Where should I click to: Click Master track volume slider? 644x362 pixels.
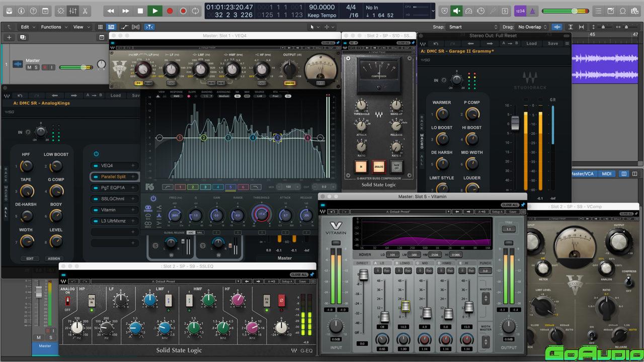(76, 67)
